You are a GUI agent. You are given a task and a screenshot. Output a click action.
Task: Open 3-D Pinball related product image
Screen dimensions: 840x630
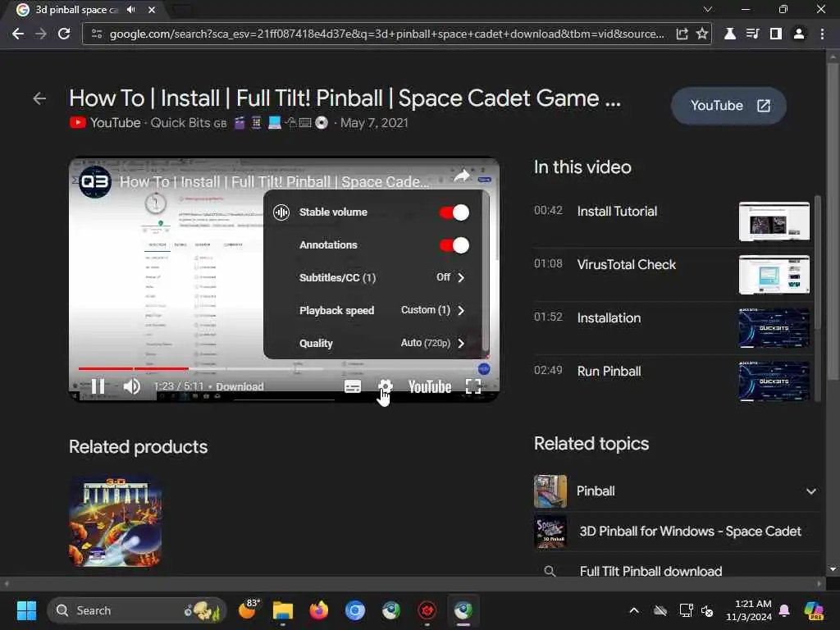(x=115, y=521)
